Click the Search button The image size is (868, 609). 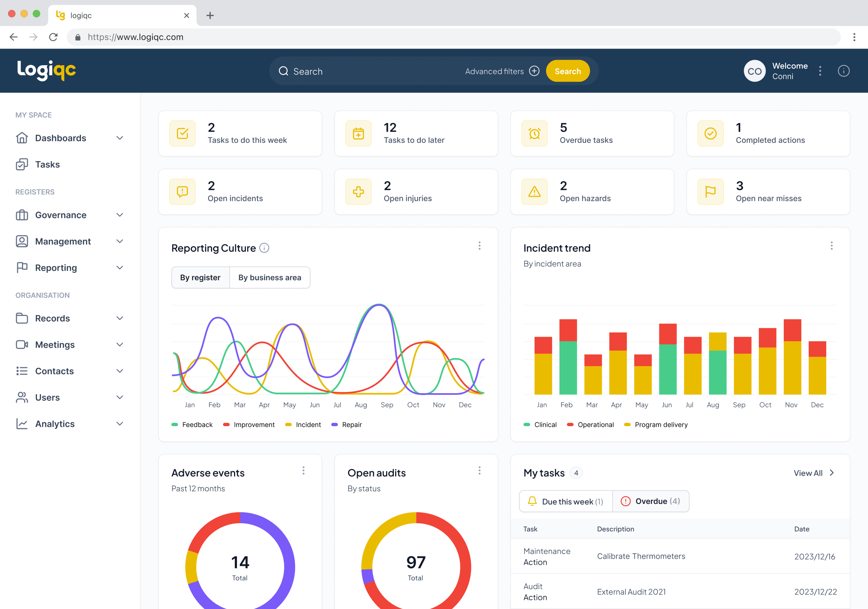point(568,71)
